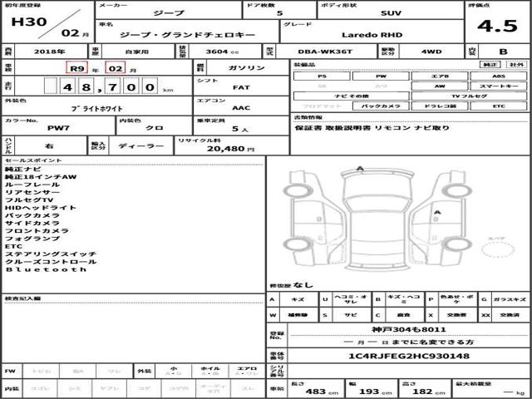The image size is (532, 399).
Task: Click the sales point クルーズコントロール
Action: point(51,262)
